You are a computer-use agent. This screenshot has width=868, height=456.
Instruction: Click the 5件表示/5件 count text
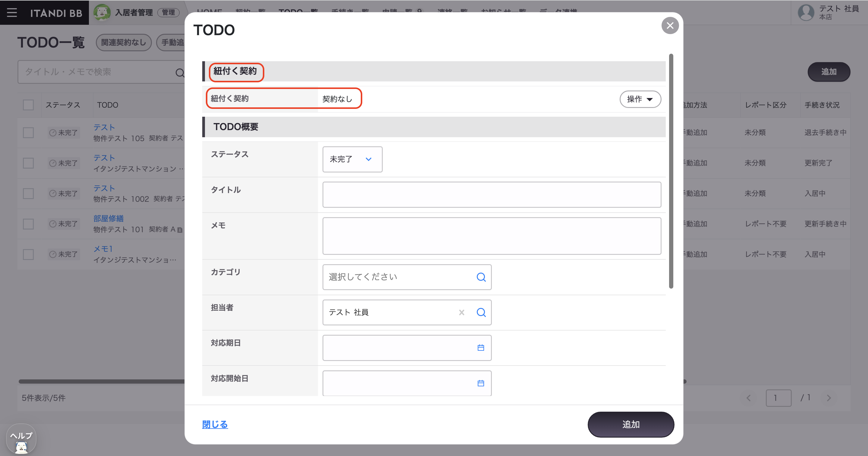(44, 398)
